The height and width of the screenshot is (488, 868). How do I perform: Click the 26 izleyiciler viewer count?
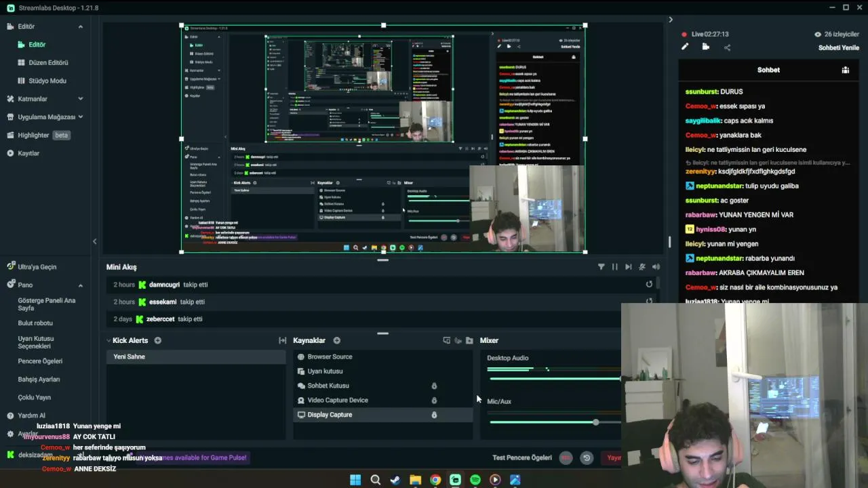click(x=837, y=34)
